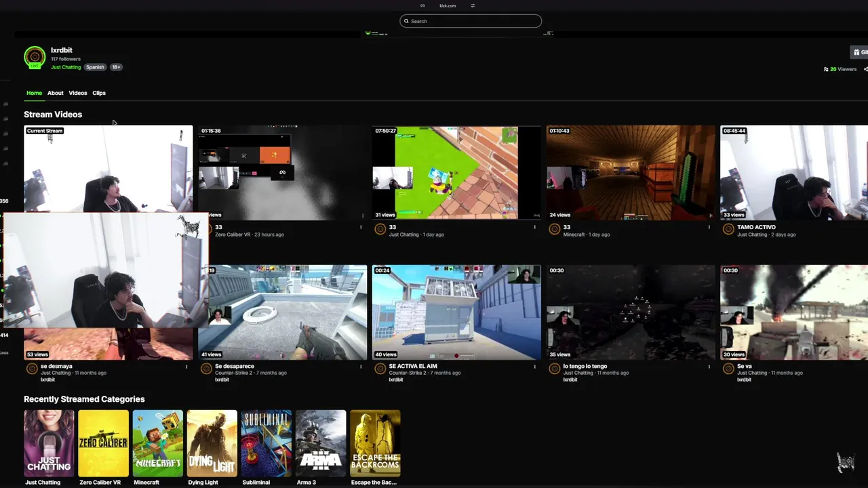Open the Se desaparece clip thumbnail
The height and width of the screenshot is (488, 868).
[288, 312]
